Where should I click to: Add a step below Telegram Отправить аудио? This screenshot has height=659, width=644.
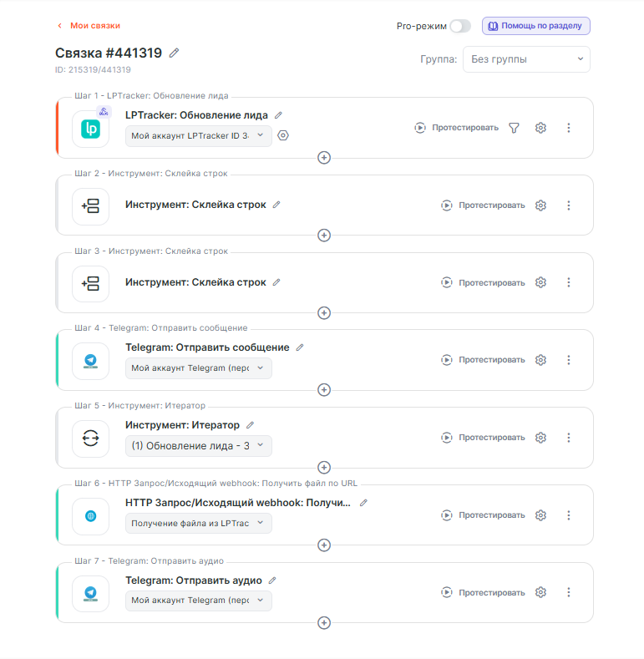[324, 622]
